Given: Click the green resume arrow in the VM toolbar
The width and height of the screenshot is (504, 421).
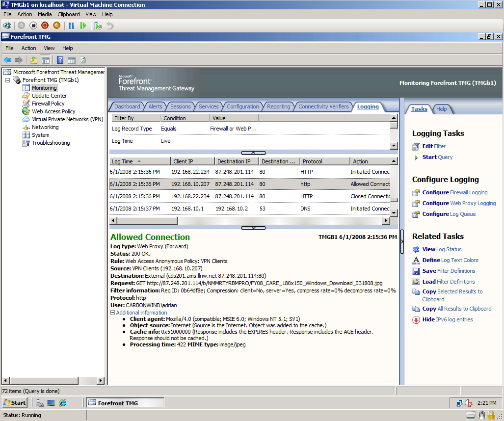Looking at the screenshot, I should 83,26.
